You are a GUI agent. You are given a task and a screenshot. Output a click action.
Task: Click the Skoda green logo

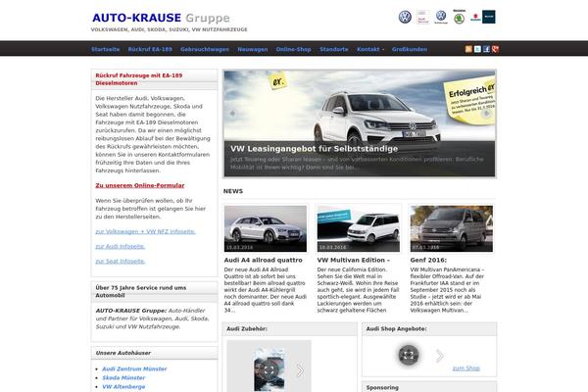click(x=459, y=18)
